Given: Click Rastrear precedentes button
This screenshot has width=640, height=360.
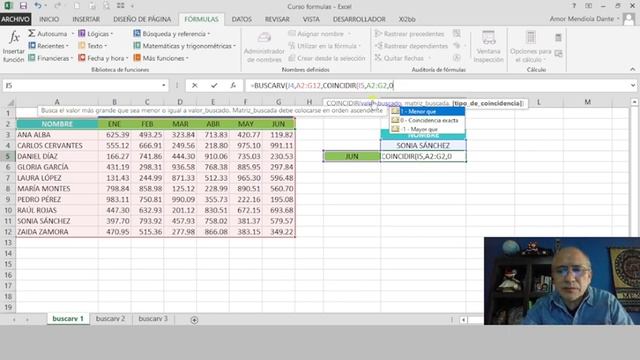Looking at the screenshot, I should click(409, 33).
